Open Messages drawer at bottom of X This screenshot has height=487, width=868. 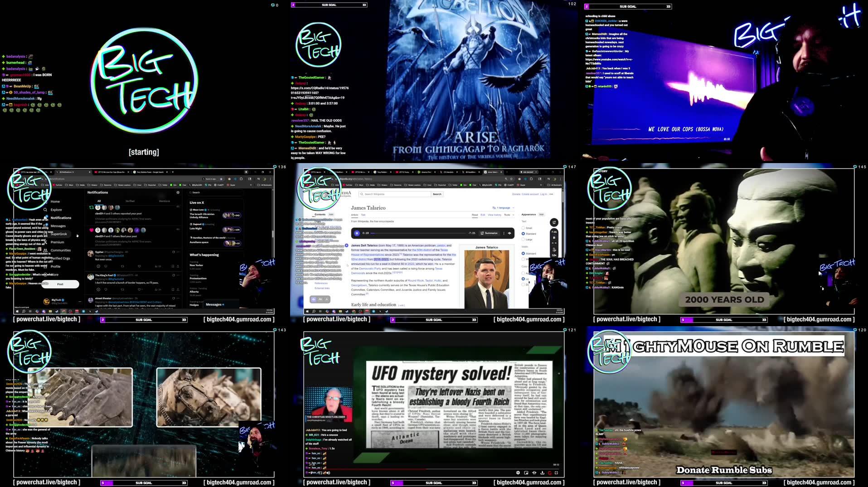(221, 304)
